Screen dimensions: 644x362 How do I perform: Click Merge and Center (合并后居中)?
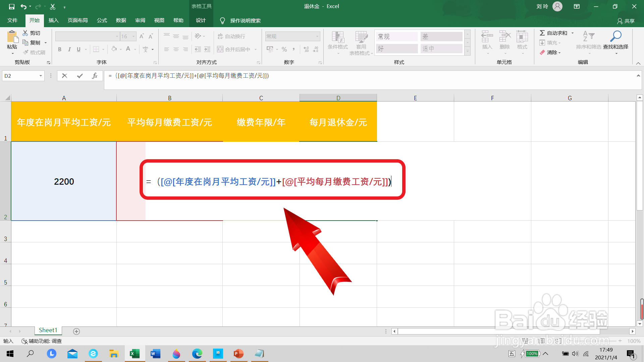[x=234, y=49]
